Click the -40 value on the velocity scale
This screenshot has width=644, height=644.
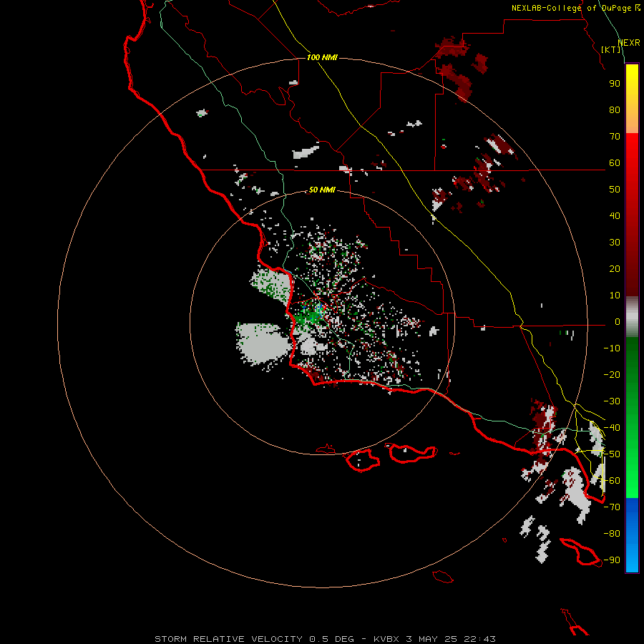[612, 428]
